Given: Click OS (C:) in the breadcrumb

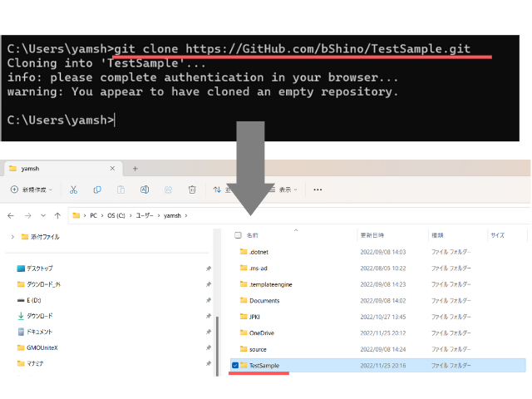Looking at the screenshot, I should pyautogui.click(x=116, y=216).
